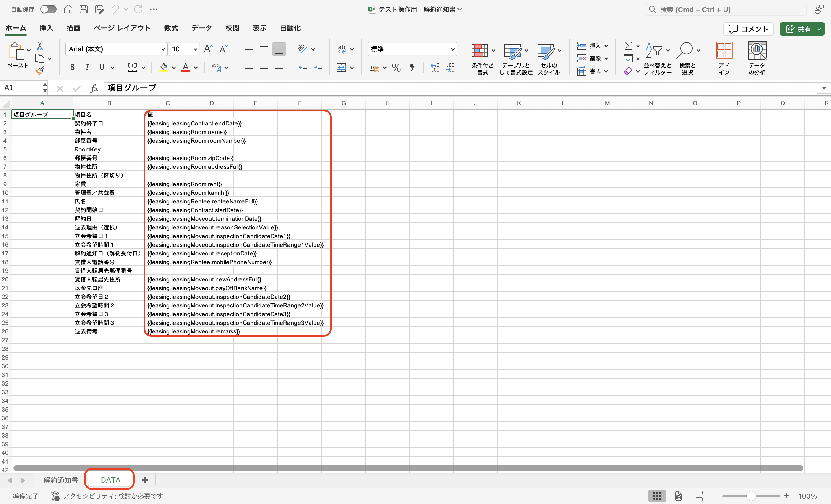This screenshot has height=504, width=831.
Task: Click the Redo arrow icon
Action: tap(138, 10)
